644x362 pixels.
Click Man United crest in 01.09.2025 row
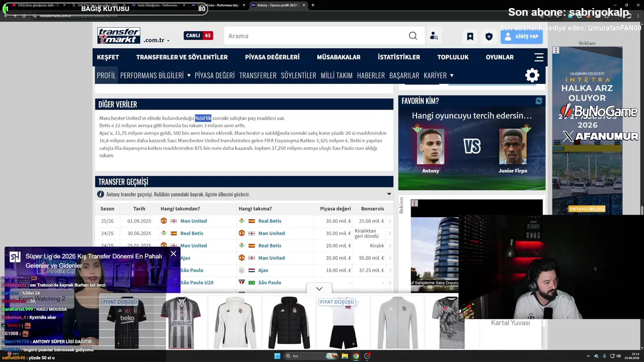(164, 221)
